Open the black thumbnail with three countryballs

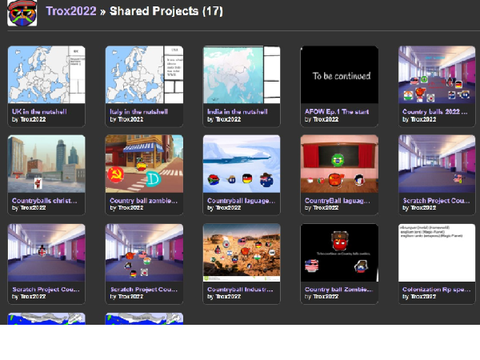339,253
